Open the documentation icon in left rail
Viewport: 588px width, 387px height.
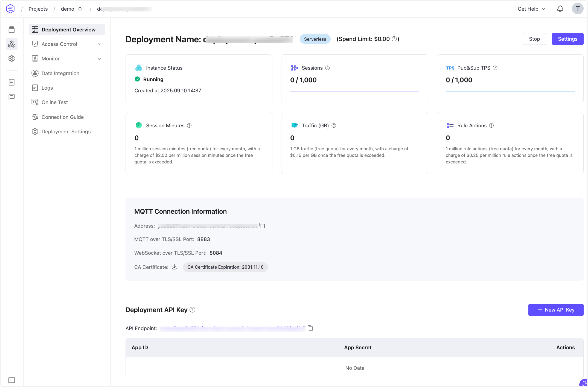pyautogui.click(x=11, y=82)
